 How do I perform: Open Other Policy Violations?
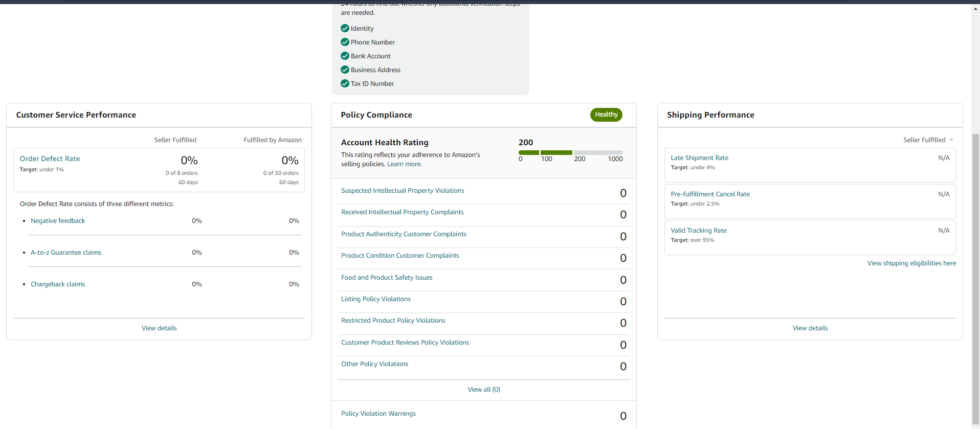(374, 364)
